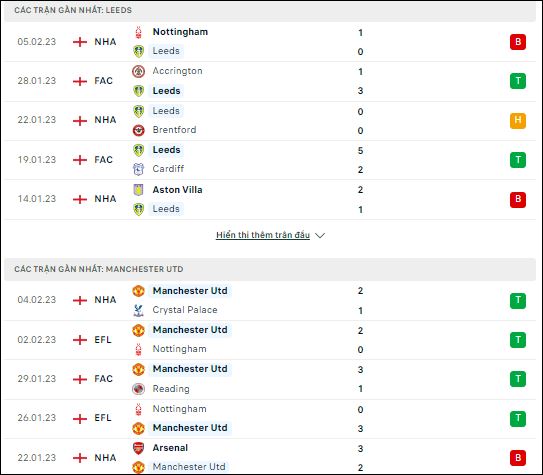Expand 'Hiển thị thêm trận đấu' chevron arrow
The height and width of the screenshot is (475, 543).
[x=320, y=235]
